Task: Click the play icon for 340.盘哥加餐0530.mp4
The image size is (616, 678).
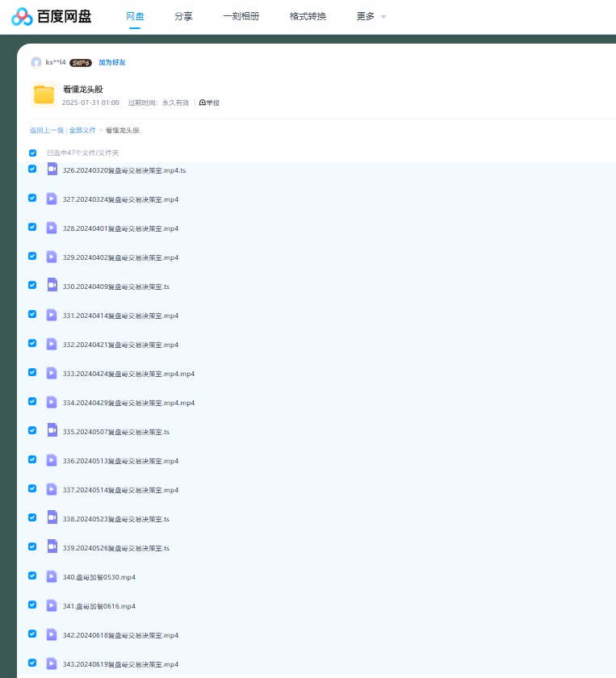Action: click(x=52, y=576)
